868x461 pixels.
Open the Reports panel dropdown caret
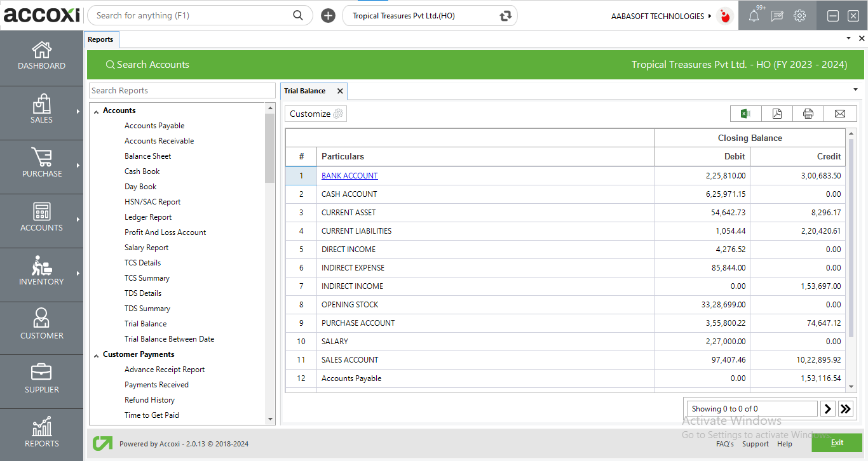(855, 90)
